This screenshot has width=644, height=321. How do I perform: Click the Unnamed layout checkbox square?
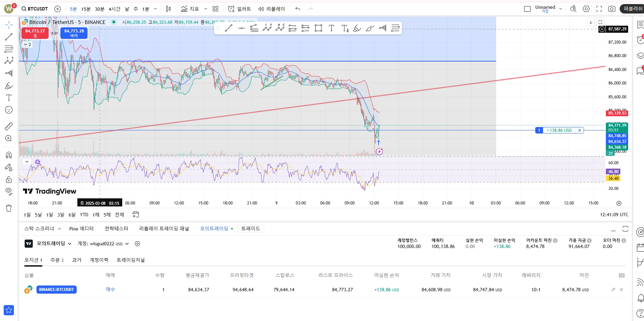coord(527,9)
